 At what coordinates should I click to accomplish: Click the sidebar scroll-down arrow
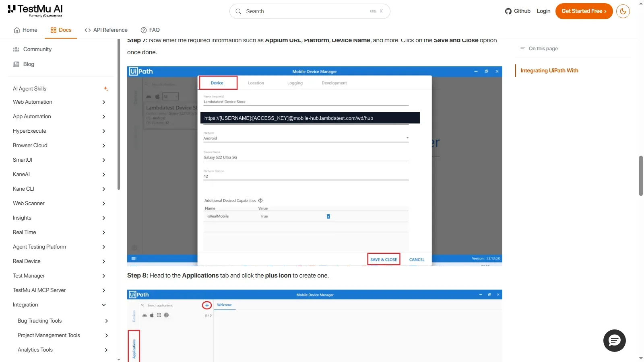point(118,360)
